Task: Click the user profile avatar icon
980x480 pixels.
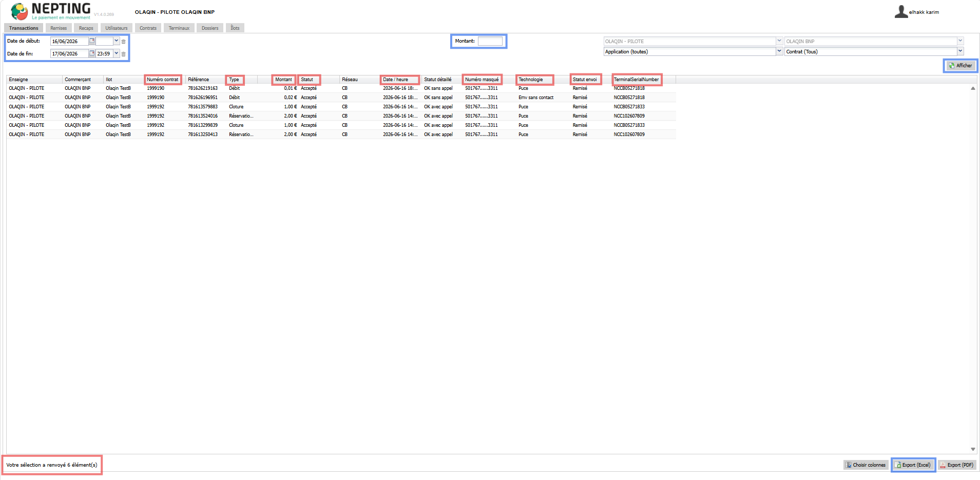Action: [x=901, y=12]
